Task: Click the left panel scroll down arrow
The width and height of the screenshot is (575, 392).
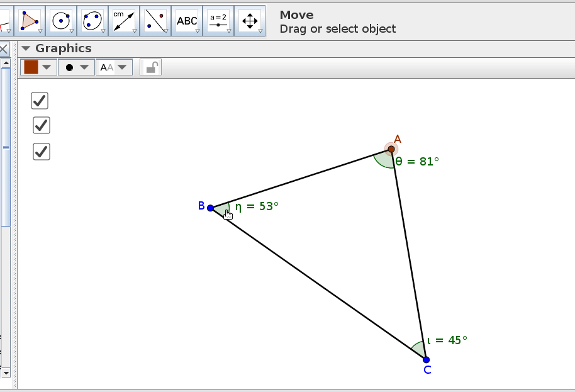Action: (6, 373)
